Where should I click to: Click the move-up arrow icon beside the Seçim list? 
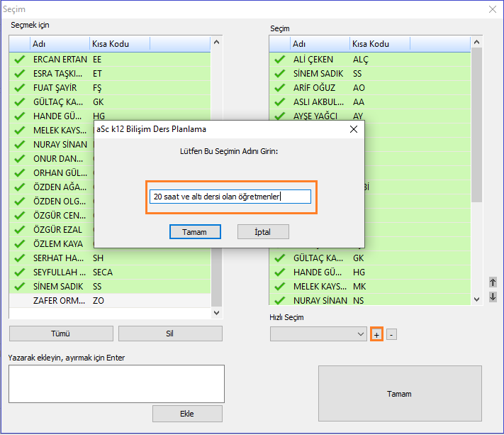(x=493, y=282)
